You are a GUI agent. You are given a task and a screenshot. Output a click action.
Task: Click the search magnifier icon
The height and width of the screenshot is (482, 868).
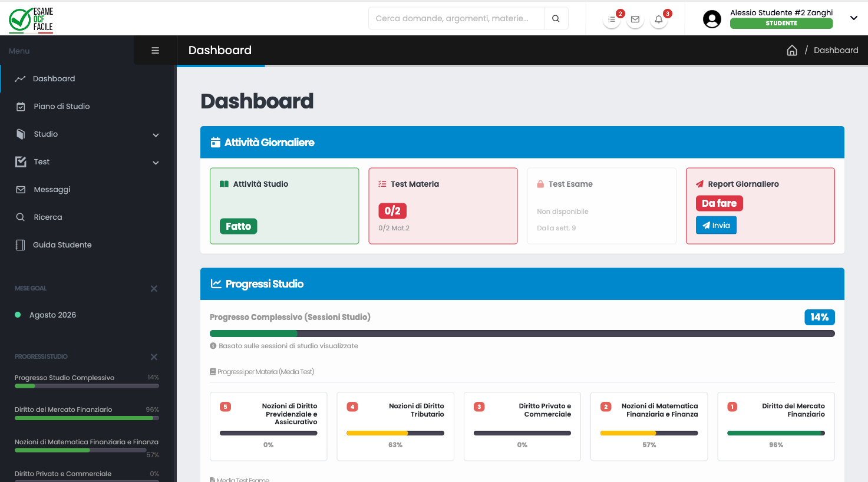[x=555, y=18]
